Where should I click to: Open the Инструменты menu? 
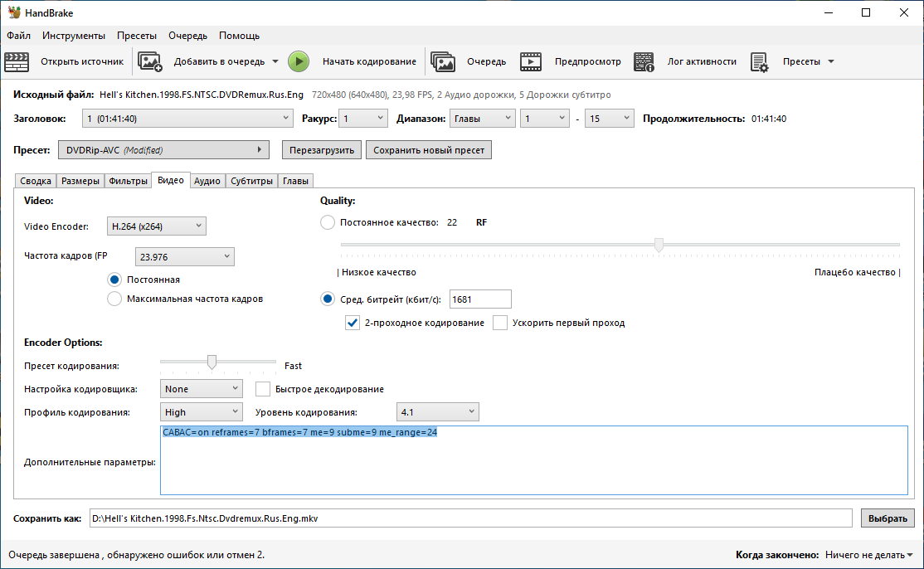tap(74, 36)
